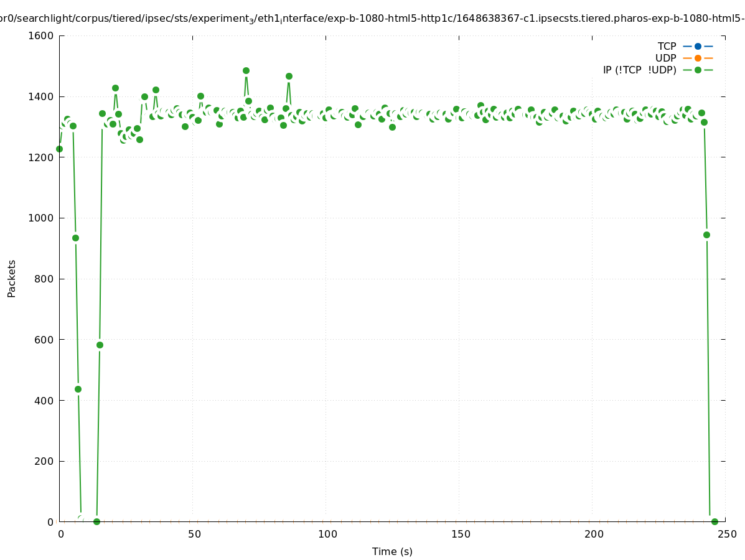Select the IP (!TCP !UDP) legend label
The height and width of the screenshot is (560, 745).
[639, 70]
